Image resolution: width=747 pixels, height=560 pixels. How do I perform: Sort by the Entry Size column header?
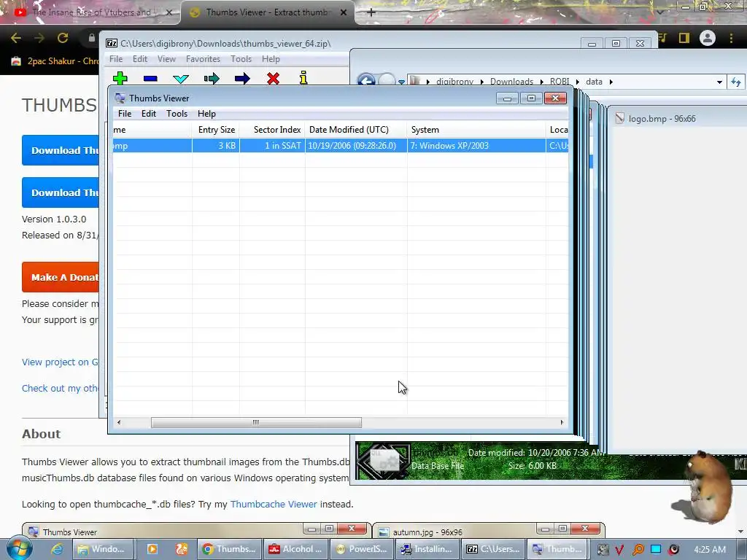pyautogui.click(x=216, y=130)
